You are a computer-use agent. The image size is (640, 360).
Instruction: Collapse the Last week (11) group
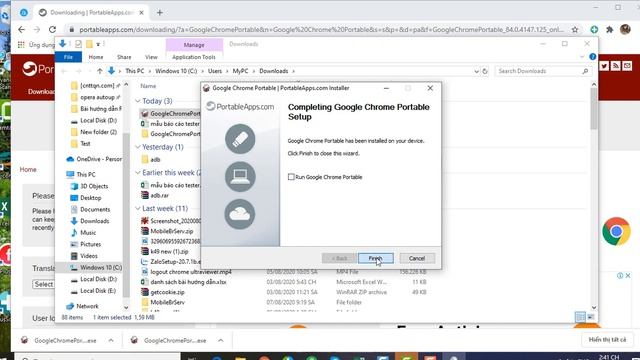click(x=138, y=208)
